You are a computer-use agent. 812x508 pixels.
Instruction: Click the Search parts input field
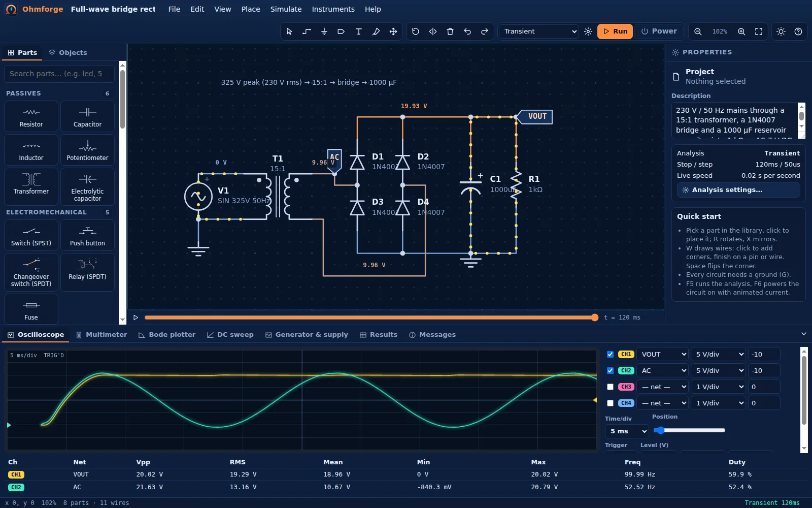tap(59, 74)
